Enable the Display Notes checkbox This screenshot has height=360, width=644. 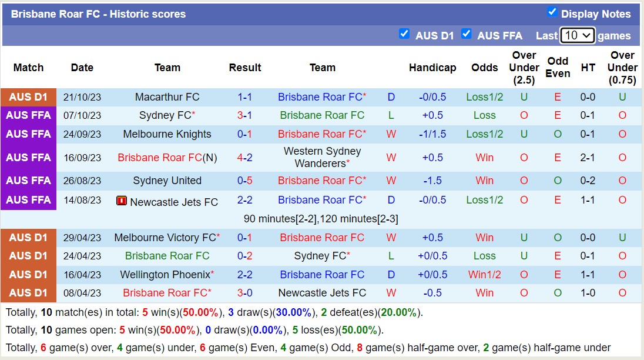[x=551, y=13]
